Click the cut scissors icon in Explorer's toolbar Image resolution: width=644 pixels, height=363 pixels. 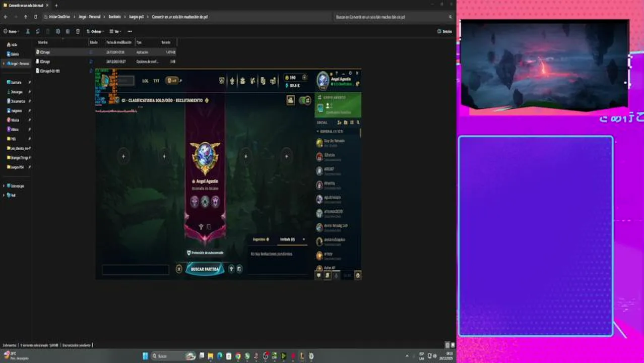(28, 31)
